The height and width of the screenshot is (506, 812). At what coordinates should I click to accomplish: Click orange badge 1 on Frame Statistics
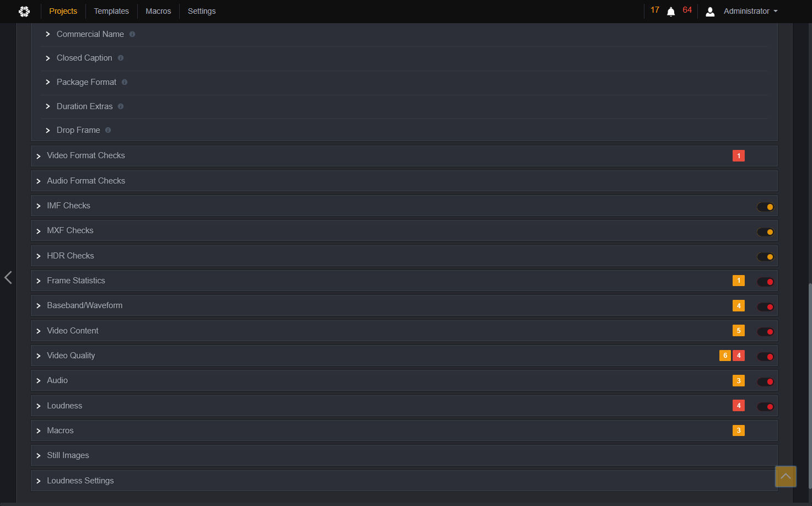(739, 281)
